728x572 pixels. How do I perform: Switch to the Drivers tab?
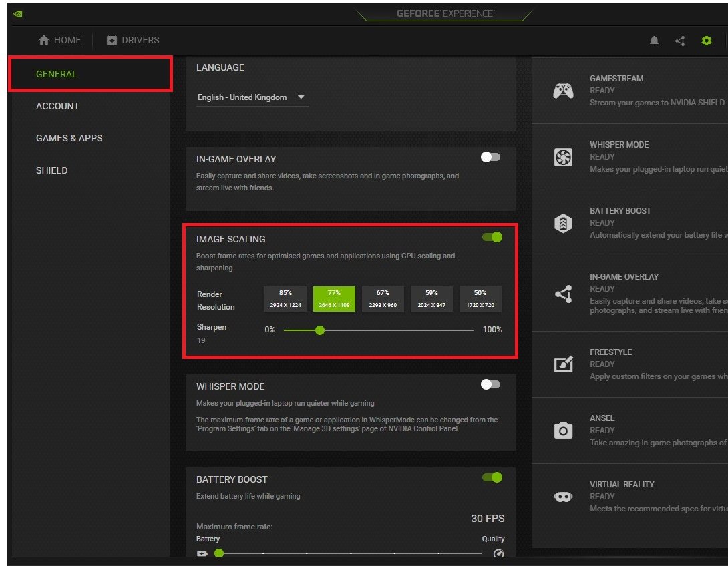point(133,40)
